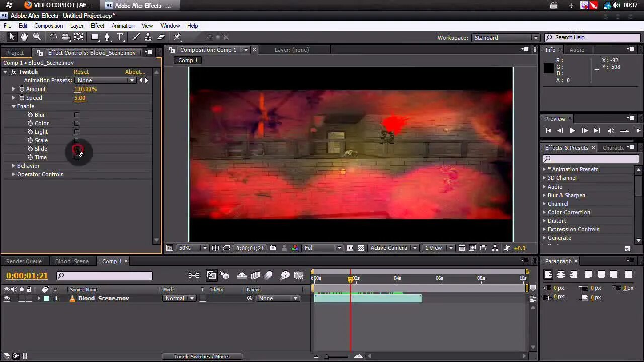This screenshot has height=362, width=644.
Task: Collapse the Twitch effect properties
Action: (5, 72)
